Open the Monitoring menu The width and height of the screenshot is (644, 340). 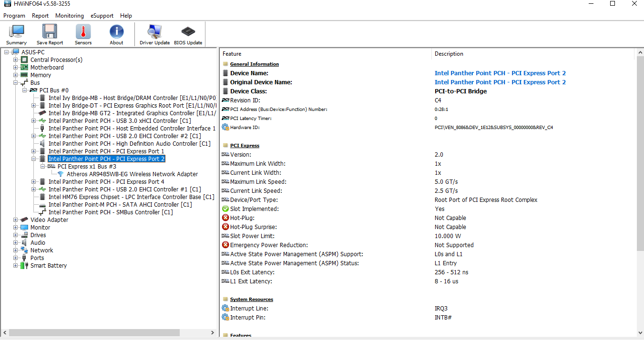click(x=70, y=16)
